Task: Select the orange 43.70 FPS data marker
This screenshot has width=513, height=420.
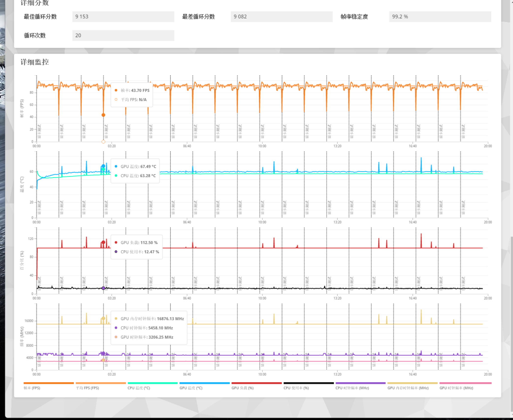Action: pos(103,114)
